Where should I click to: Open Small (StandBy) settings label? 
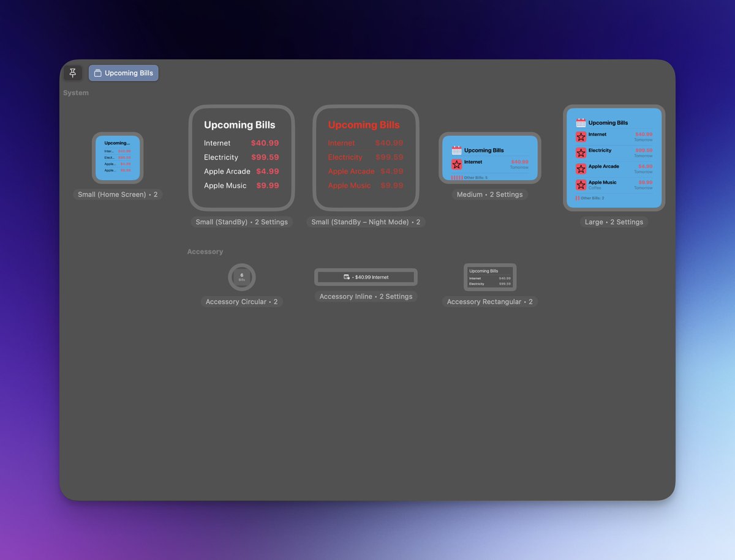pos(241,222)
